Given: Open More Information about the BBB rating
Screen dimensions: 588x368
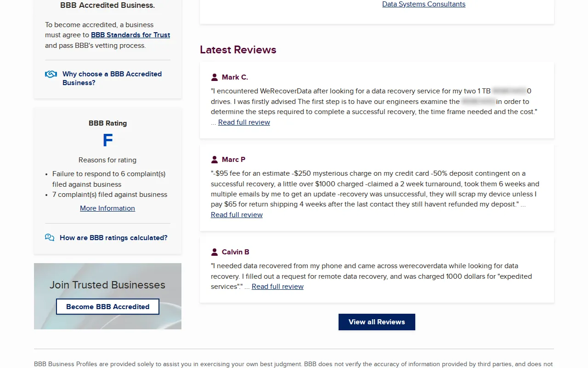Looking at the screenshot, I should coord(107,208).
